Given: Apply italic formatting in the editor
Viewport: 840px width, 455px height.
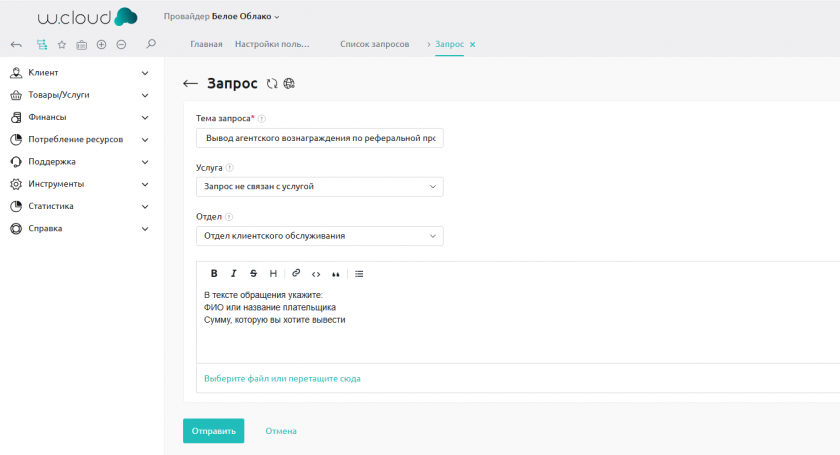Looking at the screenshot, I should 234,273.
